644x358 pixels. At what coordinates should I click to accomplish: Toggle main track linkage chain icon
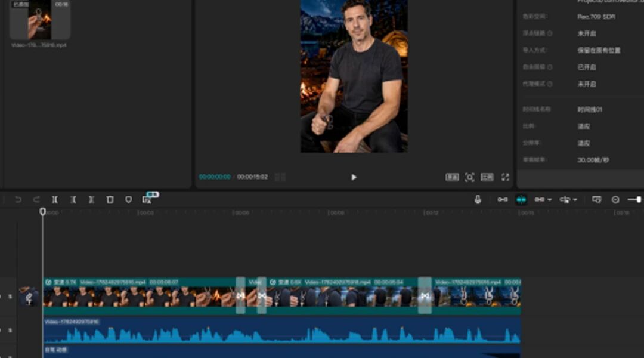(x=503, y=200)
